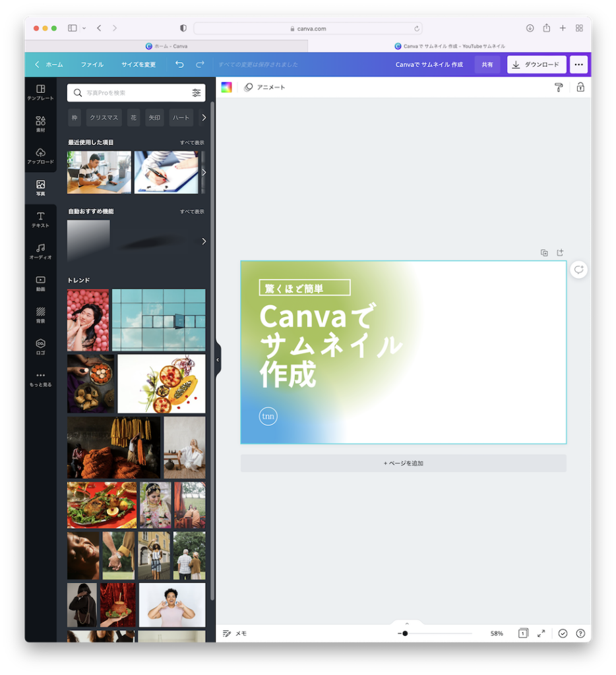Open the テキスト (Text) sidebar panel
This screenshot has width=616, height=675.
(40, 220)
